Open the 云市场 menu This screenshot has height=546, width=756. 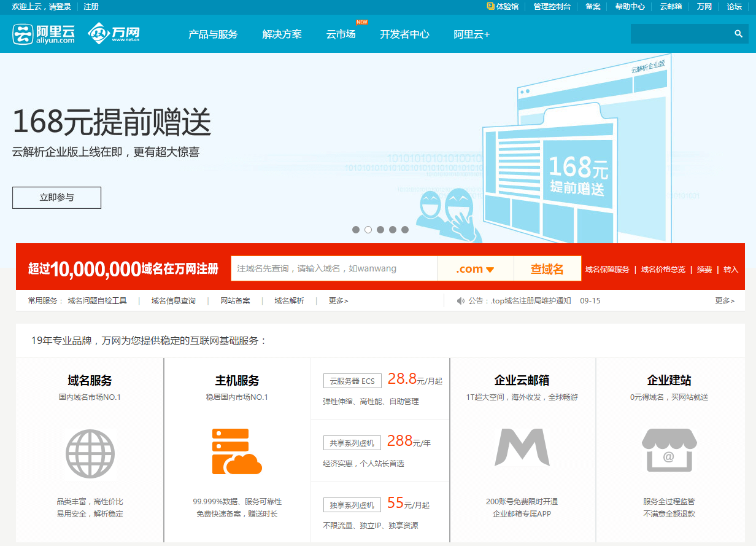[341, 34]
